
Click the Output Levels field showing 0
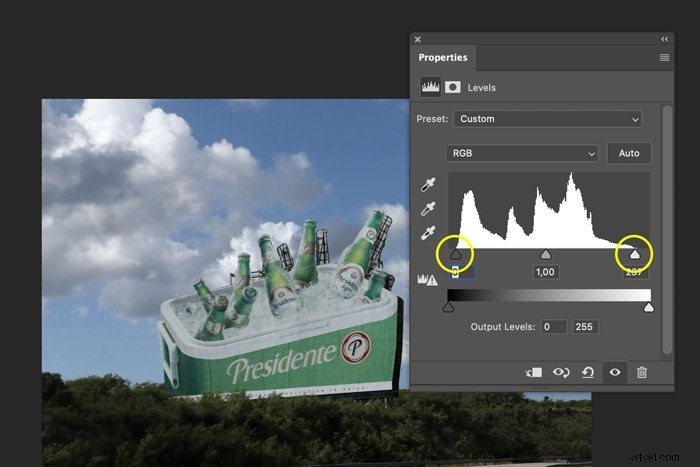(554, 327)
